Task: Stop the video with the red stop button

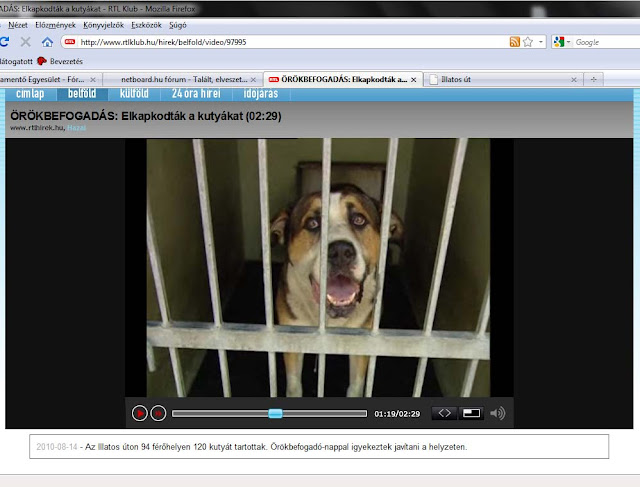Action: (x=158, y=414)
